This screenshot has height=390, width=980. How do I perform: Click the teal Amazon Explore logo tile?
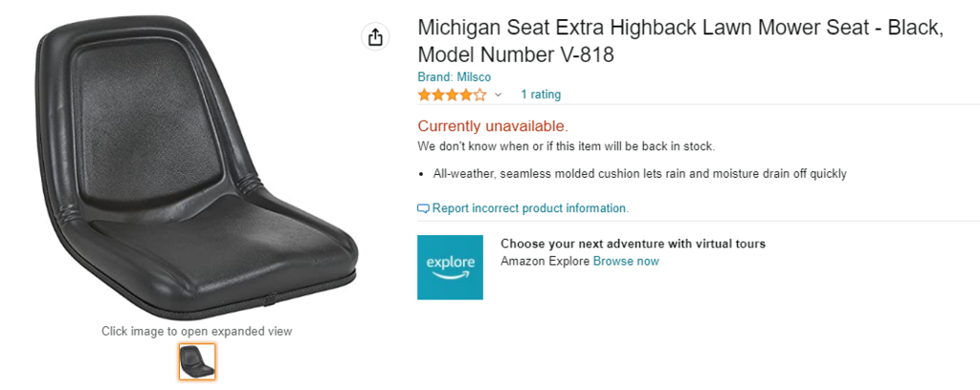click(450, 268)
